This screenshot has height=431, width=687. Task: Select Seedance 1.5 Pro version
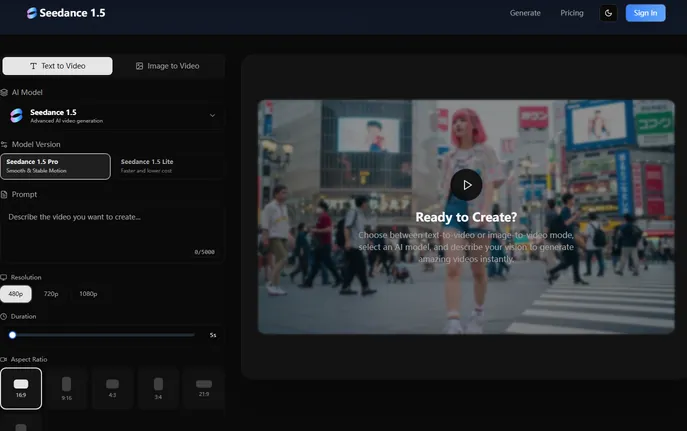tap(56, 166)
